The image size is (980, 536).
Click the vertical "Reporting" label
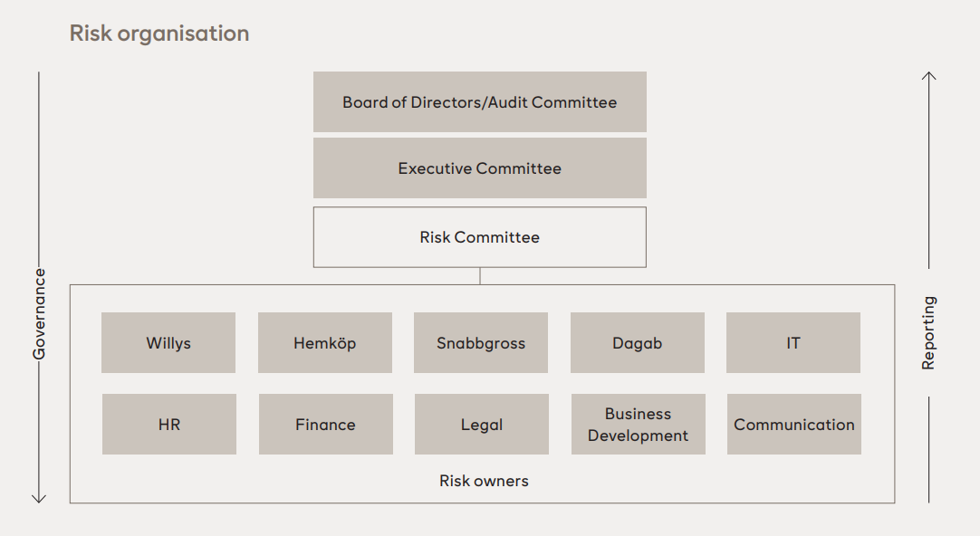tap(928, 333)
